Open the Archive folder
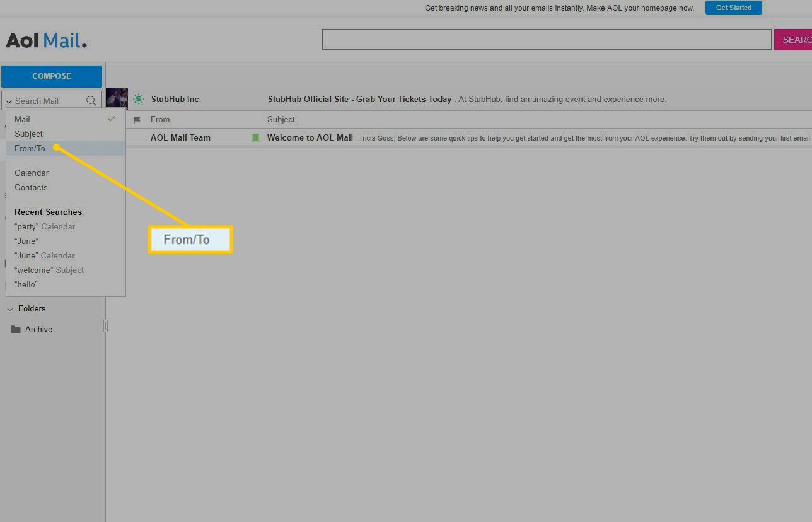Image resolution: width=812 pixels, height=522 pixels. (38, 330)
